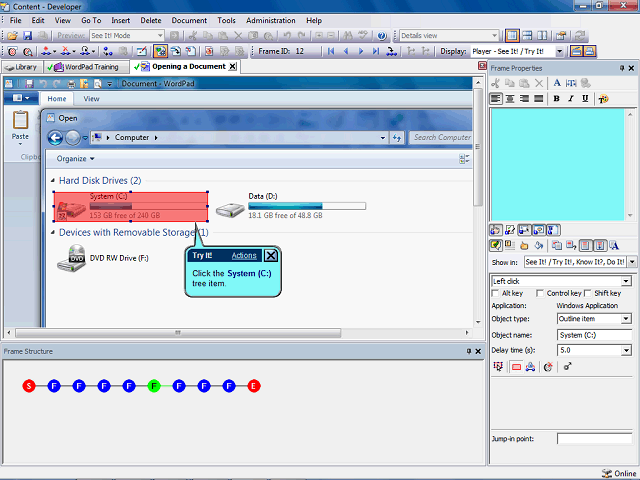Collapse the Hard Disk Drives group
The image size is (640, 480).
coord(53,180)
